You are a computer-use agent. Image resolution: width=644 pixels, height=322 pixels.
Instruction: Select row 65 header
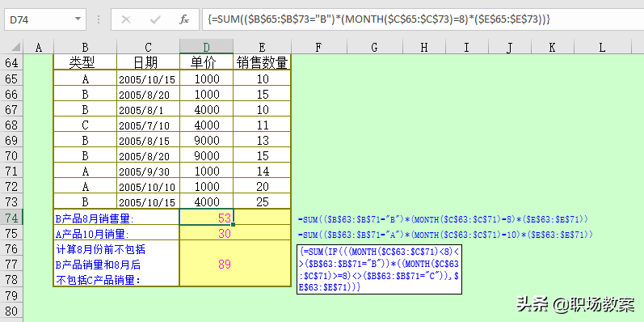(11, 78)
